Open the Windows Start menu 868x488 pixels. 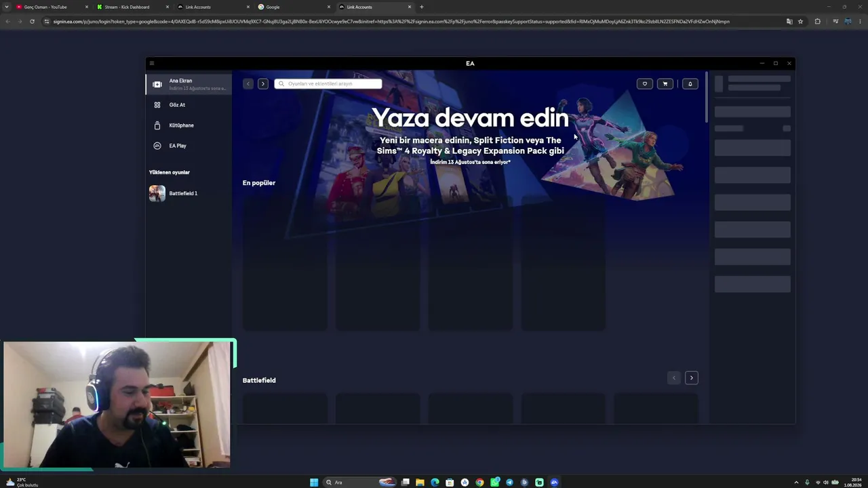[x=314, y=483]
